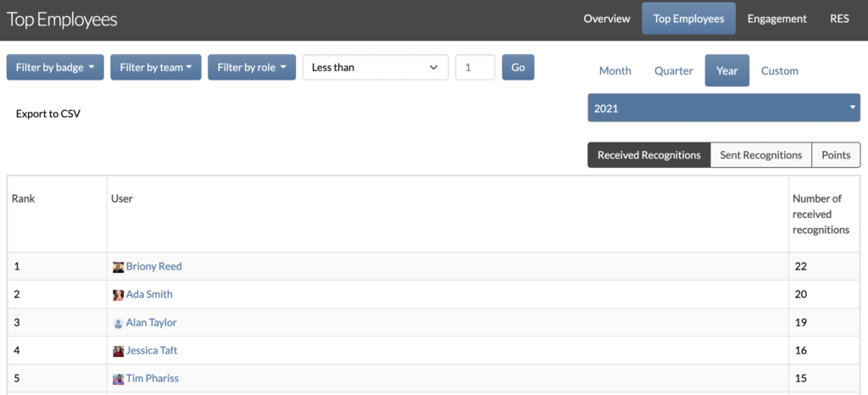
Task: Select the Points toggle button
Action: click(x=836, y=155)
